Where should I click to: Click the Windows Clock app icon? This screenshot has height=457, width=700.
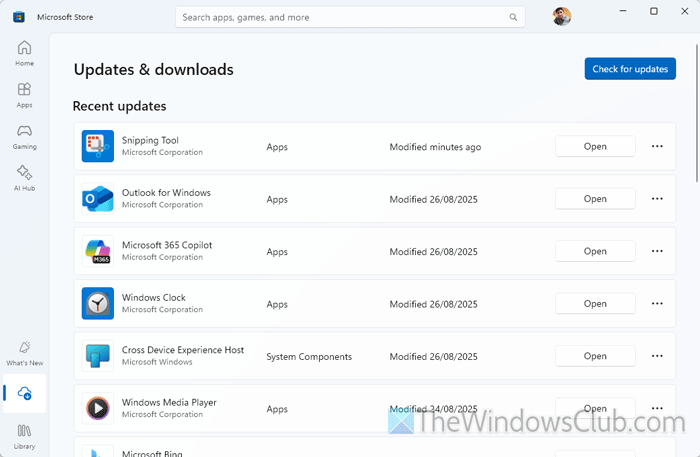(x=97, y=303)
